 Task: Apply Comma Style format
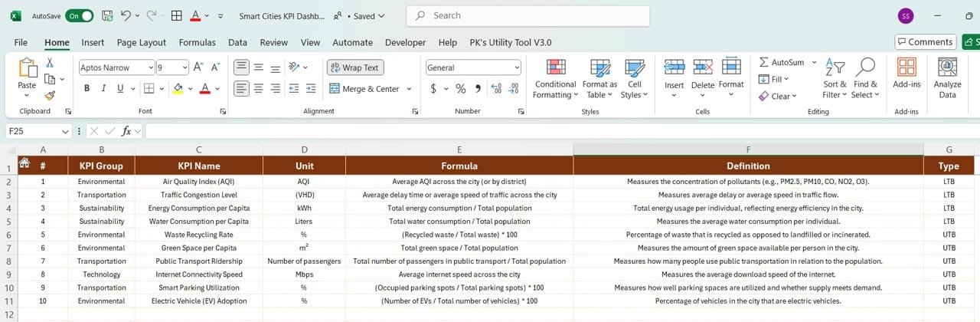(x=479, y=89)
